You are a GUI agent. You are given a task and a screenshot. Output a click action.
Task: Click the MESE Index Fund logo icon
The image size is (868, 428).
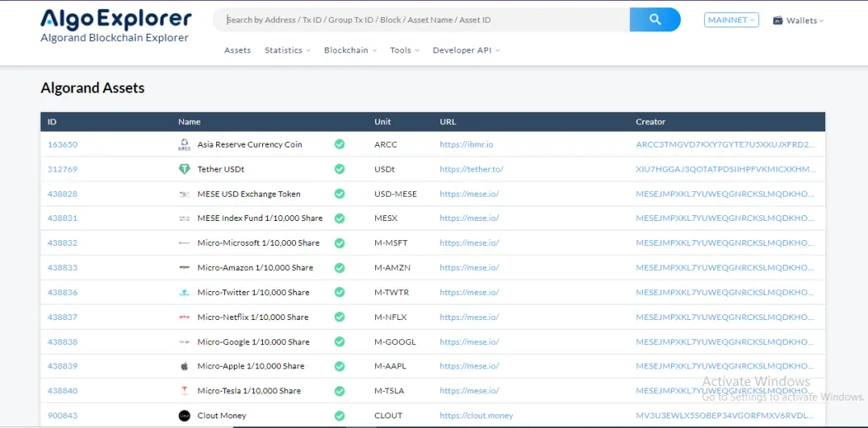185,218
